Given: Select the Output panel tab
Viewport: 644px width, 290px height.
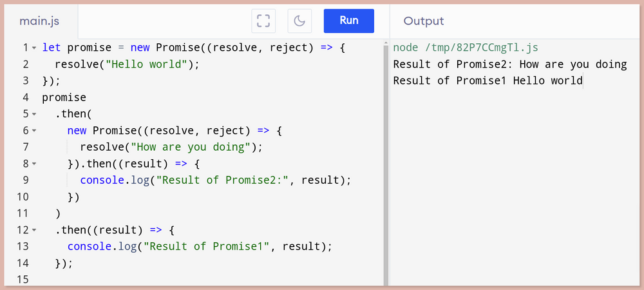Looking at the screenshot, I should [424, 21].
